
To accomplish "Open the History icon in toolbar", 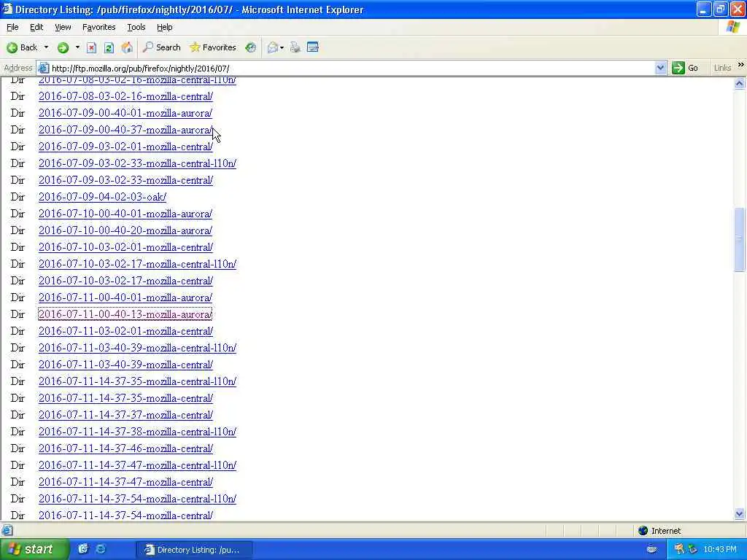I will (251, 47).
